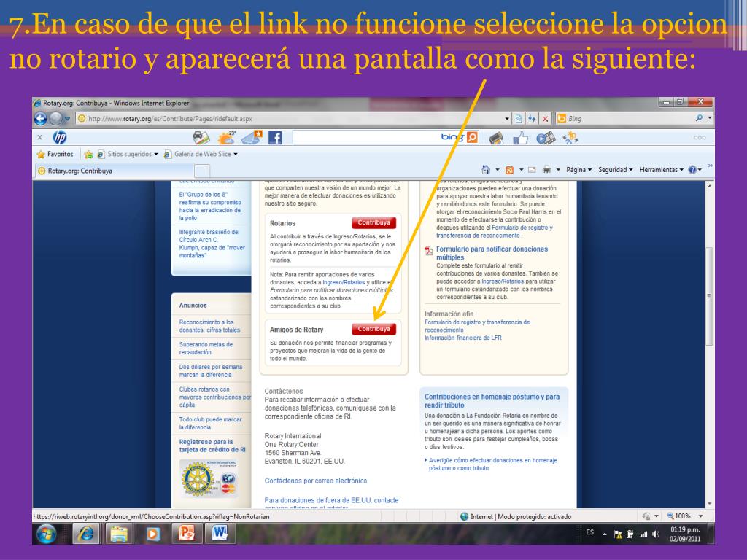747x560 pixels.
Task: Click the Print icon in command bar
Action: coord(547,169)
